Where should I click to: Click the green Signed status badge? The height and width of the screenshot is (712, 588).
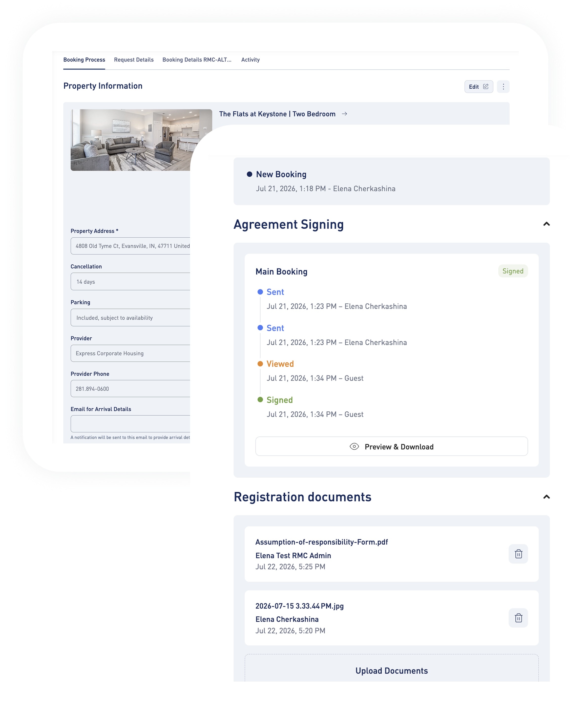pos(513,271)
